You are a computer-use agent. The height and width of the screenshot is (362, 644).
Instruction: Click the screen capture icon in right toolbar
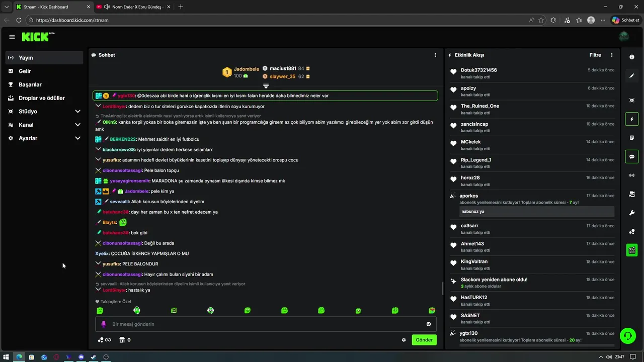pos(632,100)
